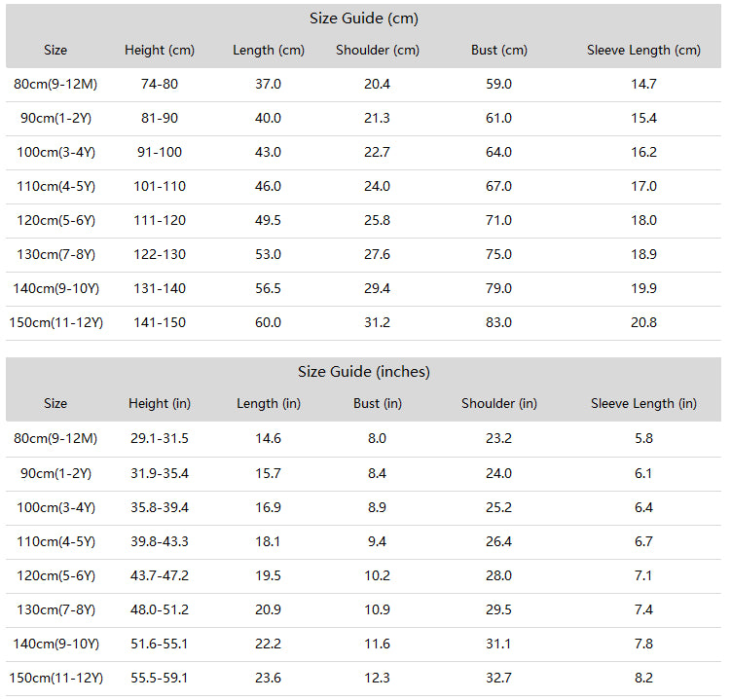Select the 49.5 length value

click(268, 221)
